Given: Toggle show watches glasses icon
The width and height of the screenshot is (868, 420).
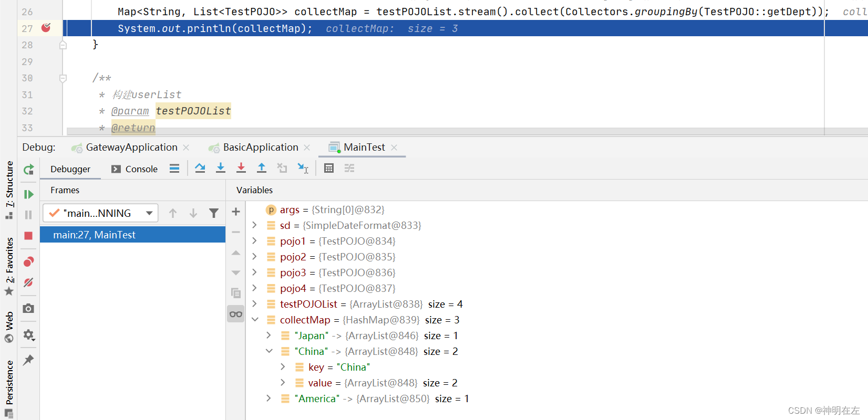Looking at the screenshot, I should pyautogui.click(x=236, y=314).
